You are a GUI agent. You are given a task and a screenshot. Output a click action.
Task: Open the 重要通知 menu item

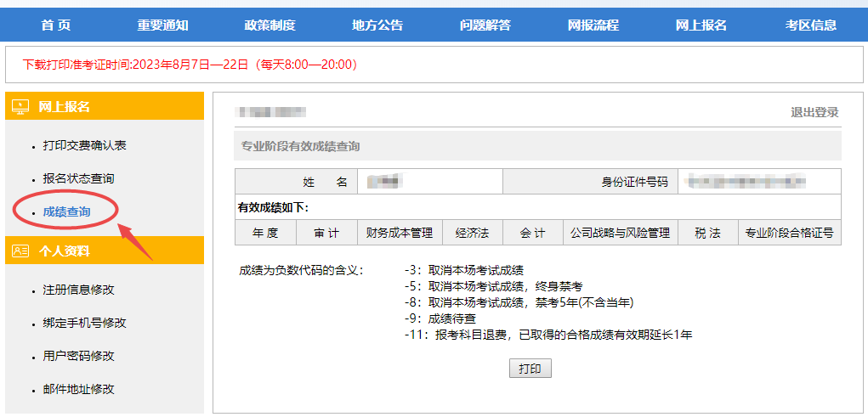pos(162,25)
